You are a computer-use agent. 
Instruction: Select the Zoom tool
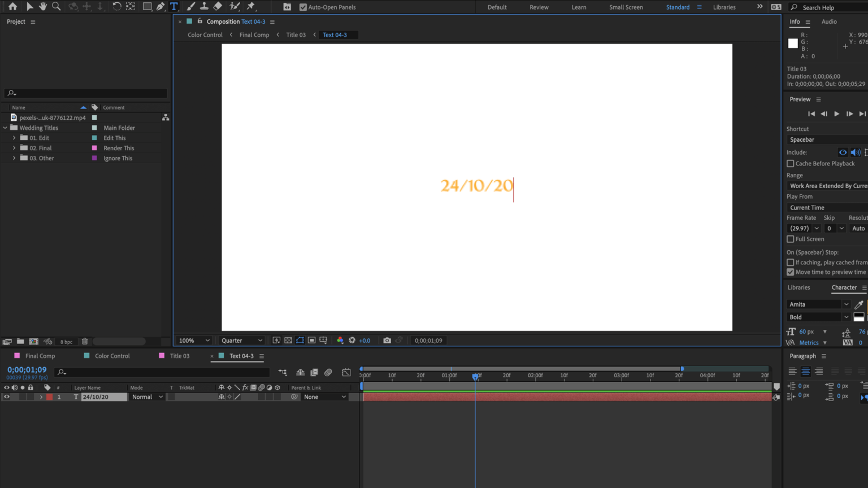[57, 6]
